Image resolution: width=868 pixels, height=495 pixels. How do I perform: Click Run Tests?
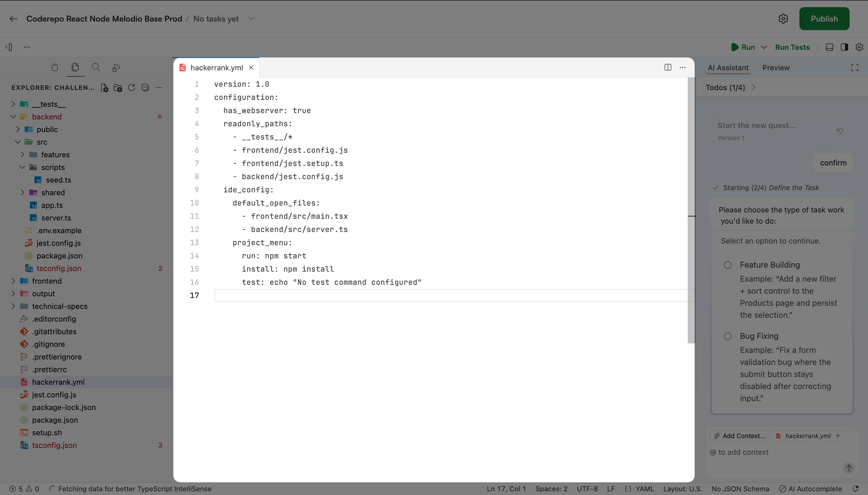pos(792,47)
